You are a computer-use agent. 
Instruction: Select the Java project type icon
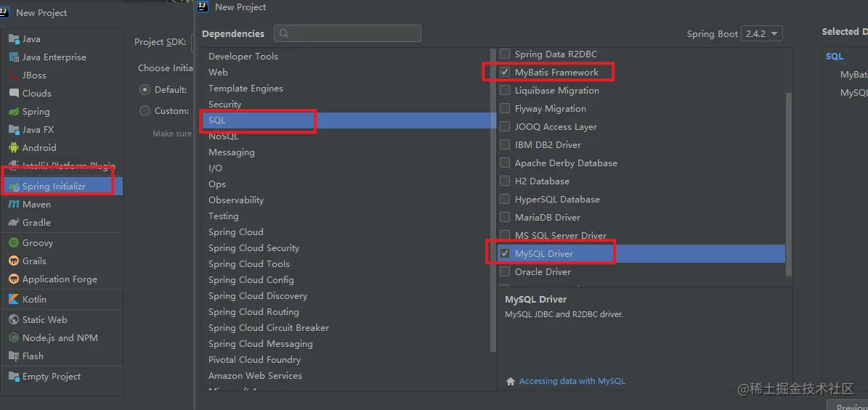(14, 39)
